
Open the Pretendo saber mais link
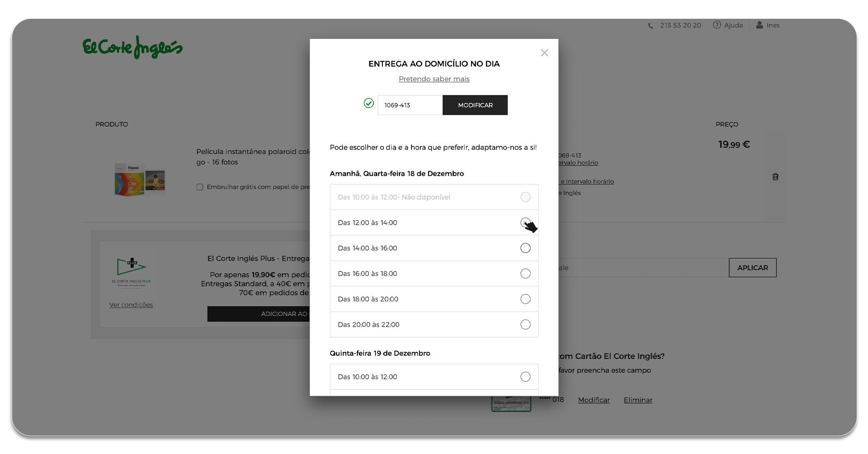pyautogui.click(x=434, y=79)
